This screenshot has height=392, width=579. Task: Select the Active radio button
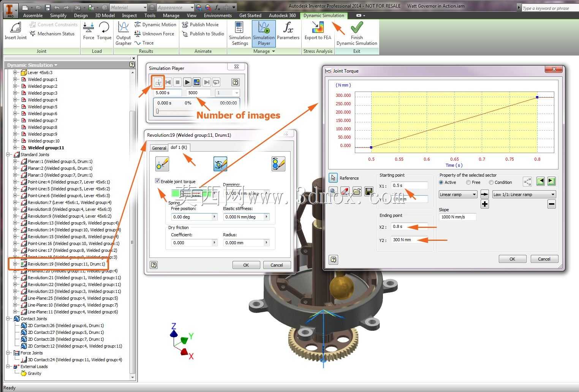[x=441, y=182]
